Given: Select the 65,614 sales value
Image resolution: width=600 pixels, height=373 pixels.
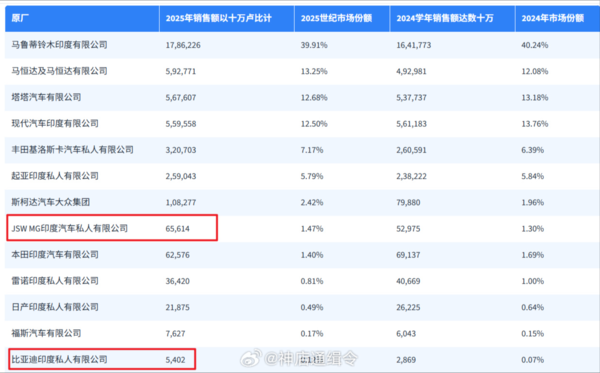Looking at the screenshot, I should (178, 229).
